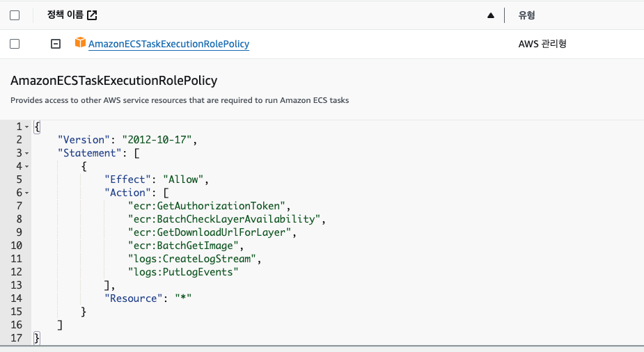The image size is (644, 352).
Task: Click the "Effect" key in the JSON
Action: pos(127,179)
